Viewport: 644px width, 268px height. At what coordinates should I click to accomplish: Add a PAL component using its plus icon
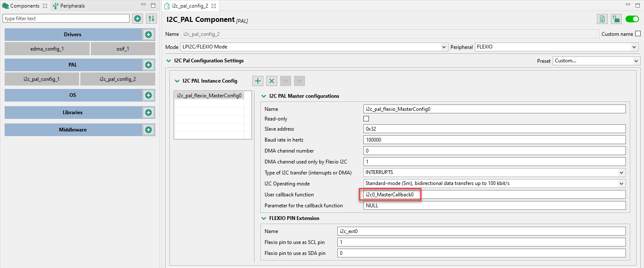pyautogui.click(x=148, y=65)
